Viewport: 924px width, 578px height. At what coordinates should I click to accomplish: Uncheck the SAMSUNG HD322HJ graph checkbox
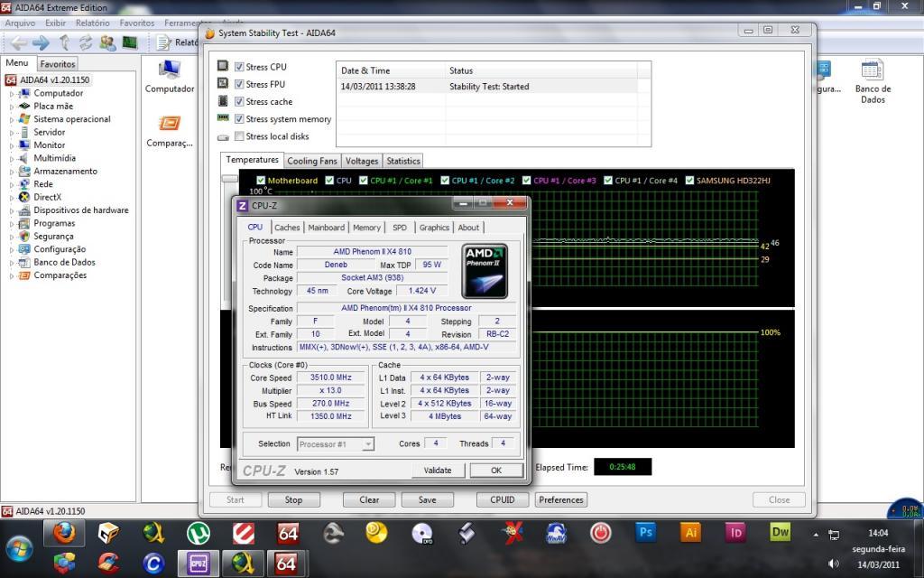click(x=689, y=181)
